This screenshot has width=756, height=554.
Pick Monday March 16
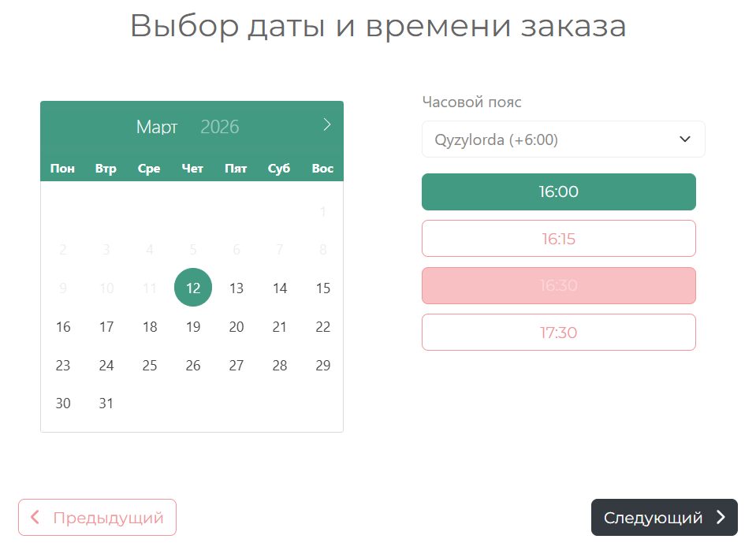63,326
